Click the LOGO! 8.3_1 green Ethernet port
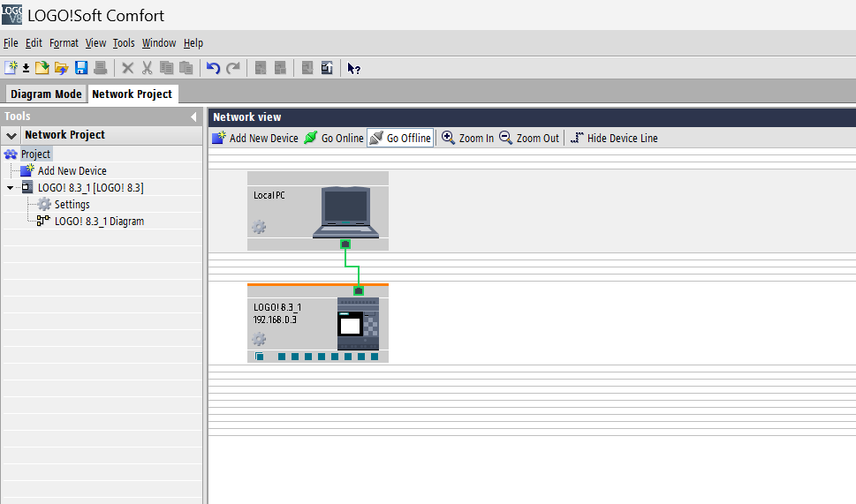 click(x=358, y=290)
